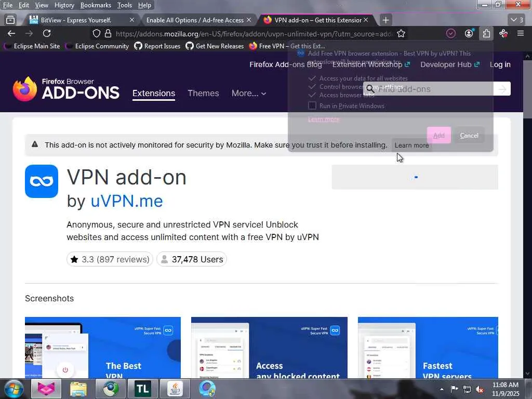
Task: Open the file explorer taskbar icon
Action: click(x=78, y=389)
